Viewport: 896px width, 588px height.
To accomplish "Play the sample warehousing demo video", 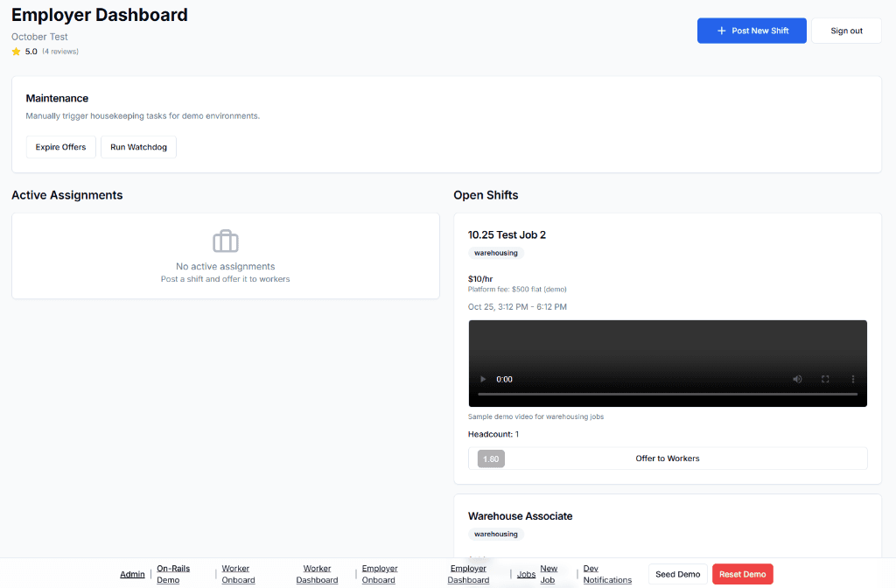I will [x=482, y=379].
